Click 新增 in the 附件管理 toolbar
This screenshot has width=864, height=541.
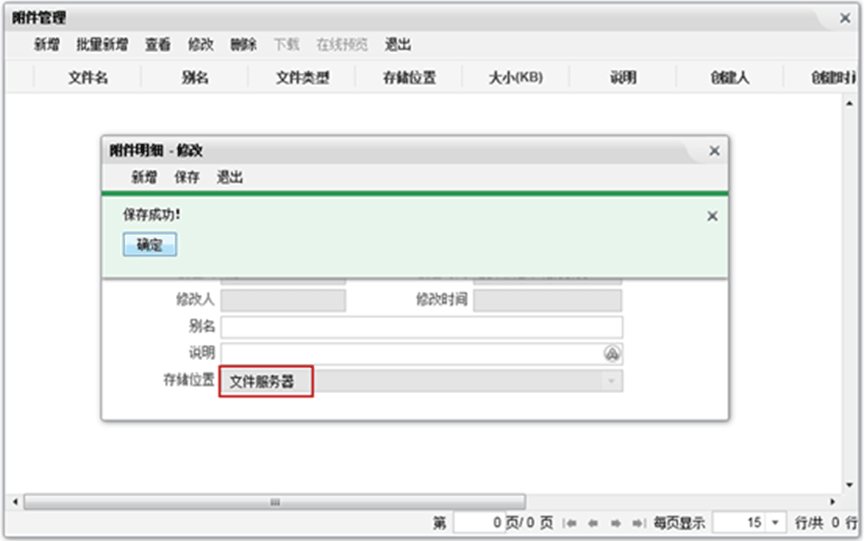coord(46,45)
